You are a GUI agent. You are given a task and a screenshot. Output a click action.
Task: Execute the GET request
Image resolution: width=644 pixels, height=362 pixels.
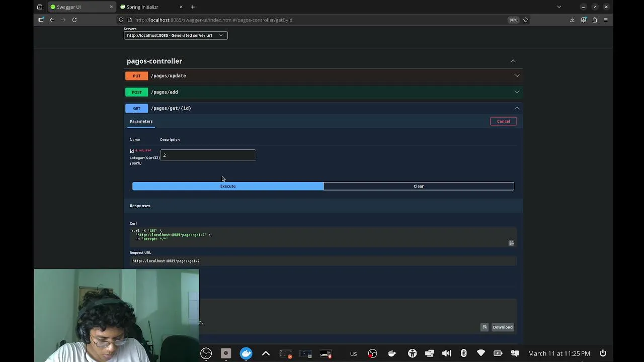(x=228, y=186)
